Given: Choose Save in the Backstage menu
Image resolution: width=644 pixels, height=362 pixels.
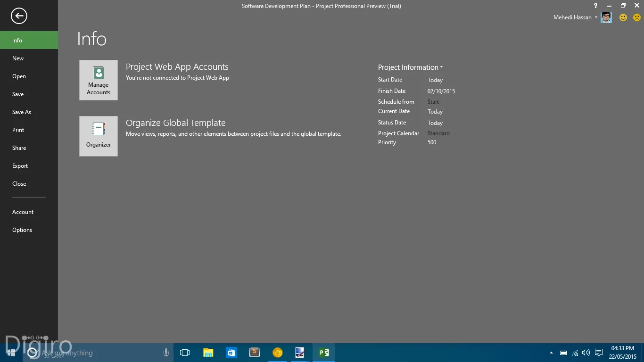Looking at the screenshot, I should (x=29, y=94).
